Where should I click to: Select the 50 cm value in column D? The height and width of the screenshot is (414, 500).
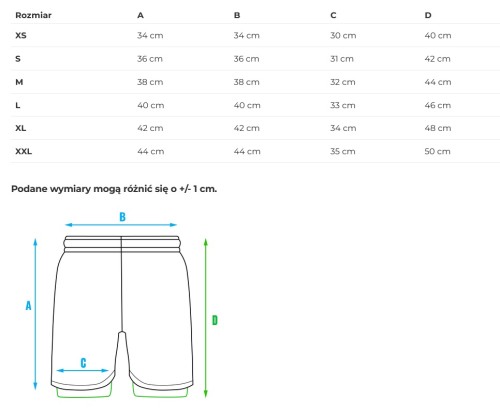[x=437, y=151]
